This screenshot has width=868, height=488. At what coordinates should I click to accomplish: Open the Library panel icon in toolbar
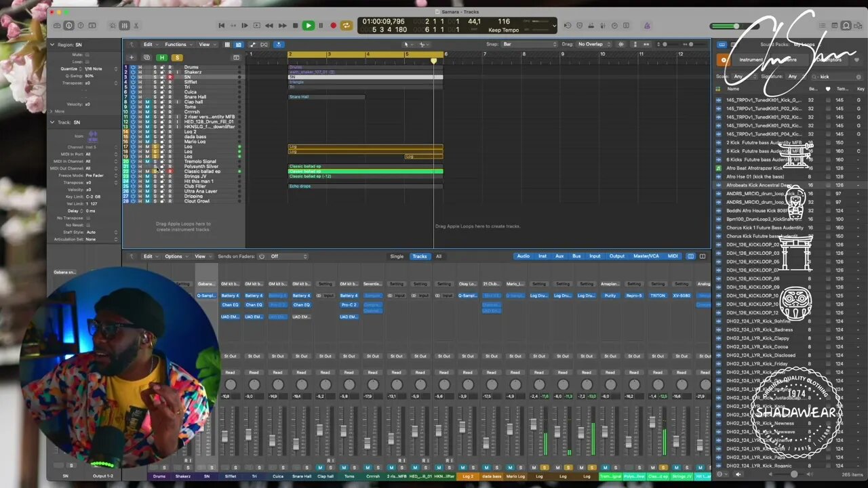coord(57,26)
